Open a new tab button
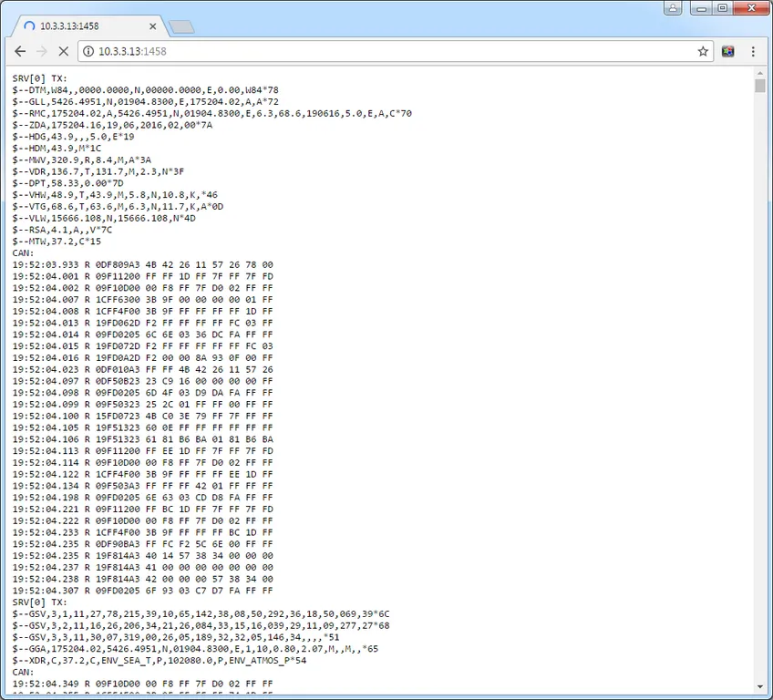The width and height of the screenshot is (773, 700). [x=182, y=27]
